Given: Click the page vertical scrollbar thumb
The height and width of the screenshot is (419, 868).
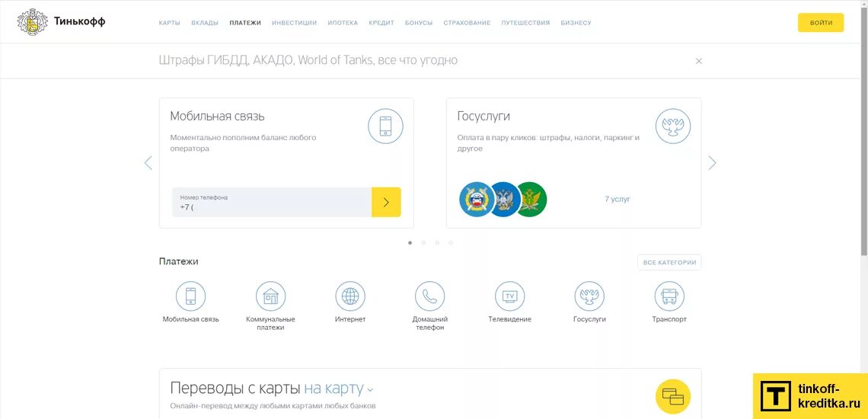Looking at the screenshot, I should click(x=865, y=131).
